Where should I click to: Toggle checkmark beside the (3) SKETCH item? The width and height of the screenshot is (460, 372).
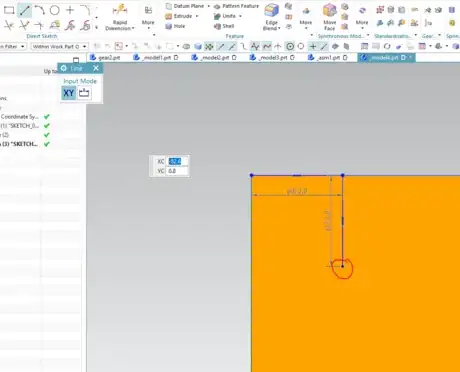tap(47, 144)
